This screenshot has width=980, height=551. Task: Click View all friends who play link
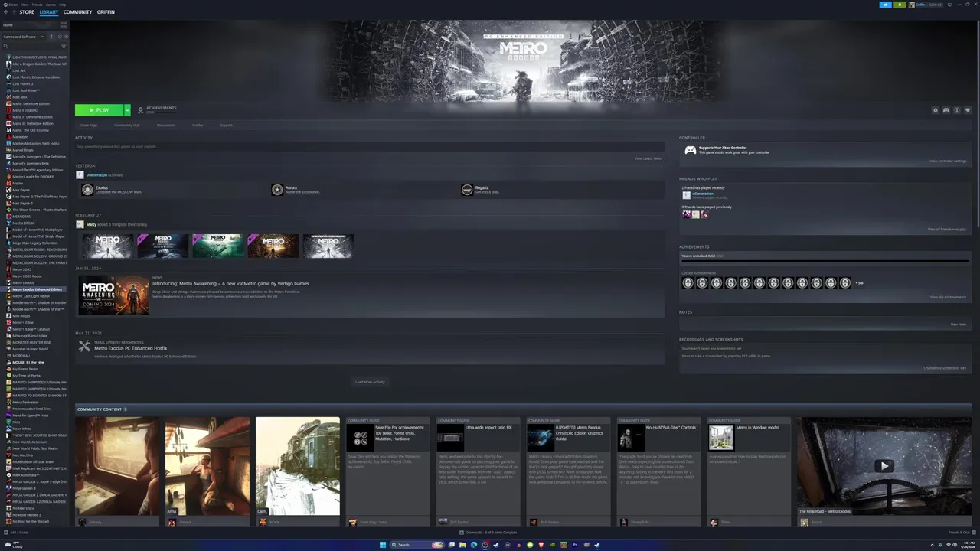[947, 229]
